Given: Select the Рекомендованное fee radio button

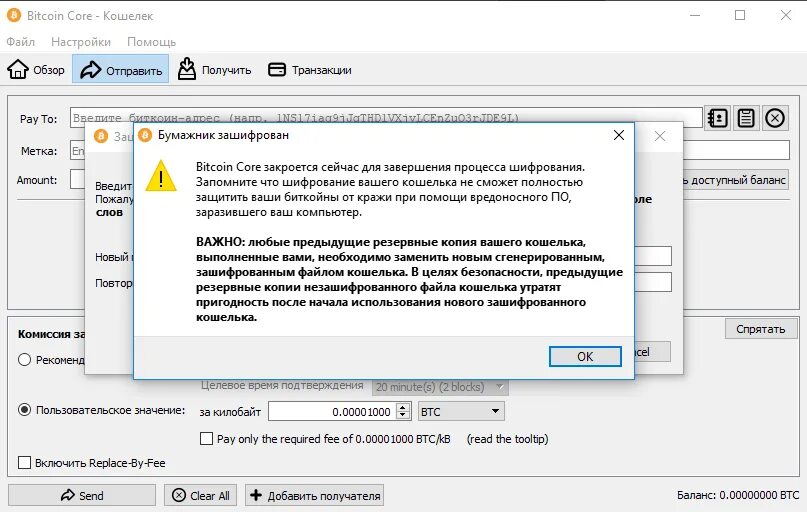Looking at the screenshot, I should (x=24, y=360).
